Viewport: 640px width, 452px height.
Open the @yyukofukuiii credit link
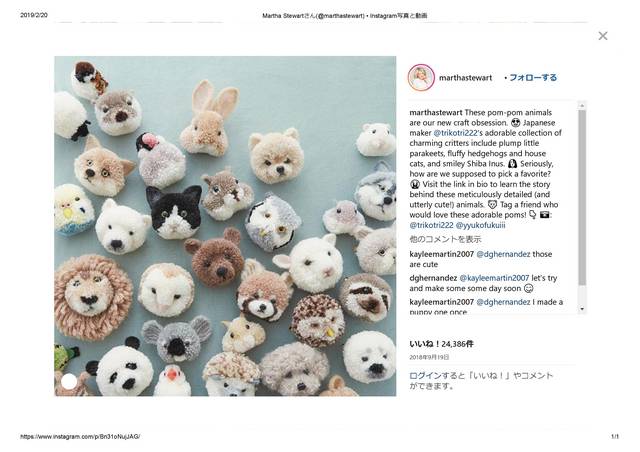click(480, 225)
